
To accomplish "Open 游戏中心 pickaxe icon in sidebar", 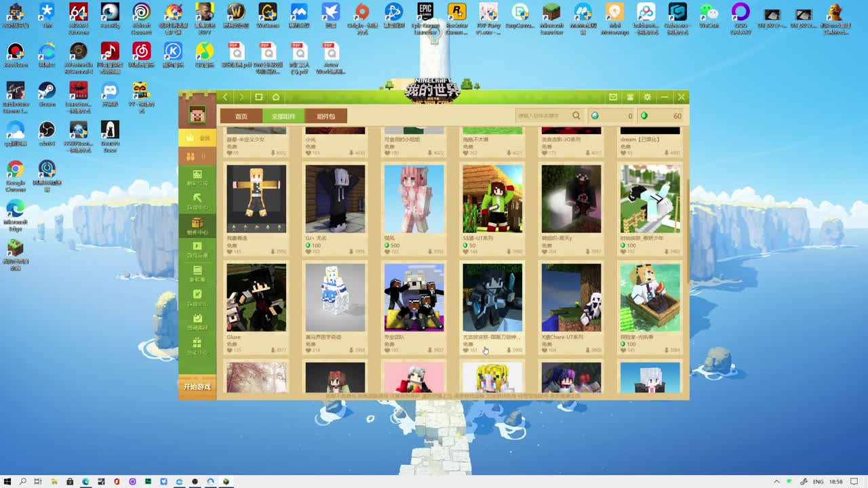I will [197, 201].
